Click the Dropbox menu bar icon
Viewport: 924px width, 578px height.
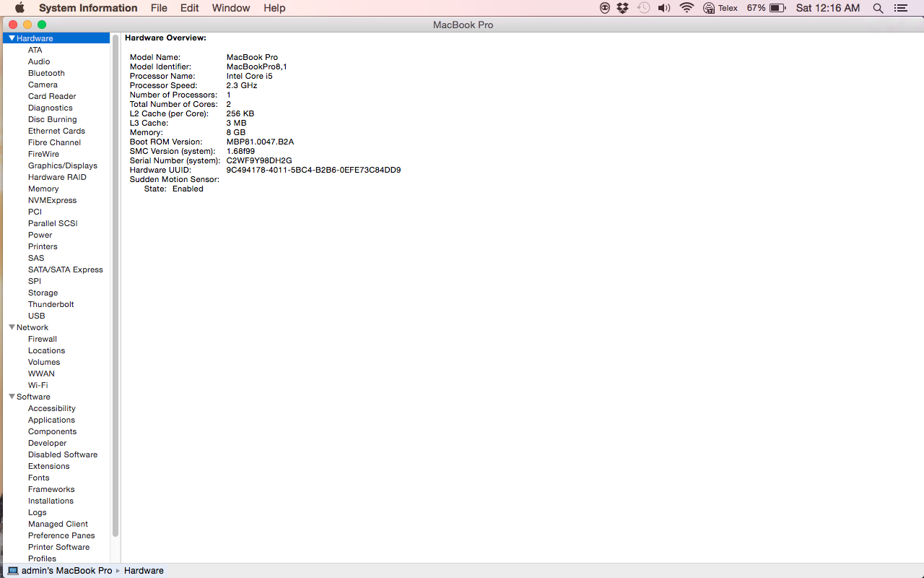623,8
